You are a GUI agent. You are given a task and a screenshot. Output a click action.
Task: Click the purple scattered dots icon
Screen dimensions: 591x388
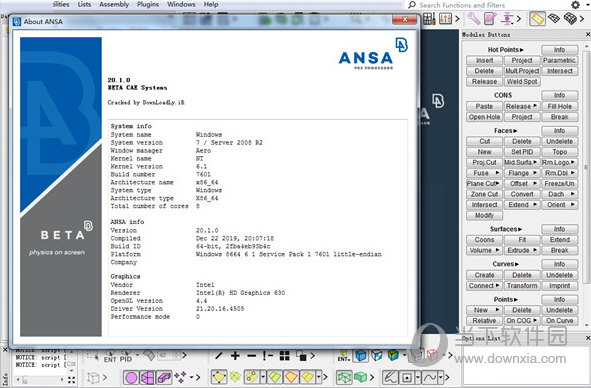tap(180, 377)
